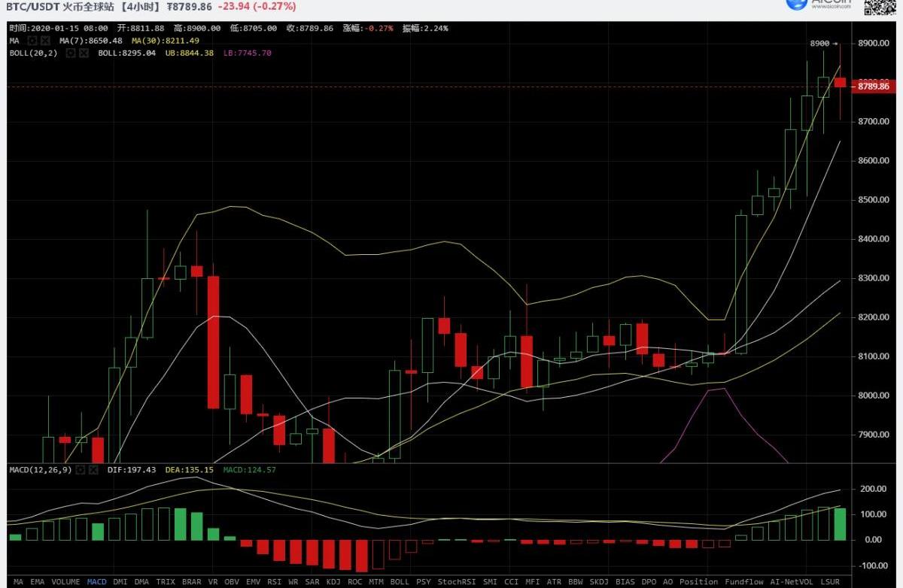The width and height of the screenshot is (903, 588).
Task: Select the LSUR indicator
Action: click(x=830, y=582)
